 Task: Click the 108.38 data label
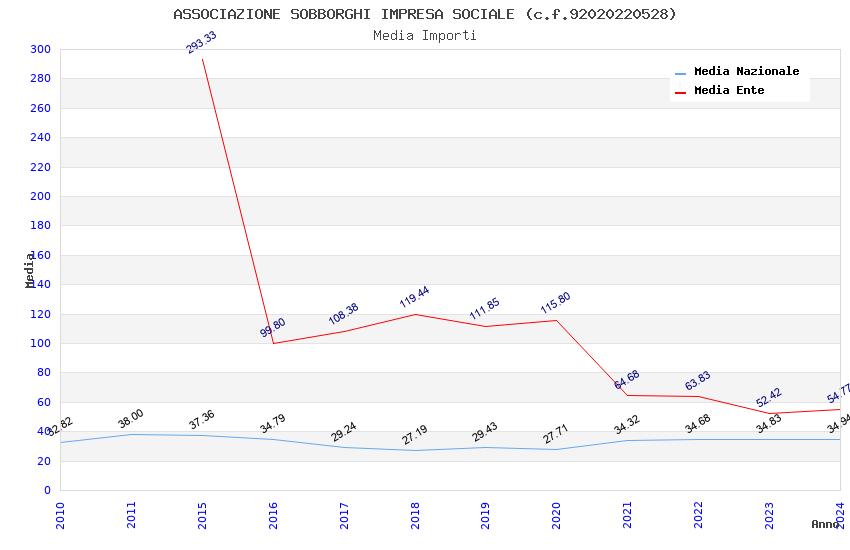coord(343,314)
